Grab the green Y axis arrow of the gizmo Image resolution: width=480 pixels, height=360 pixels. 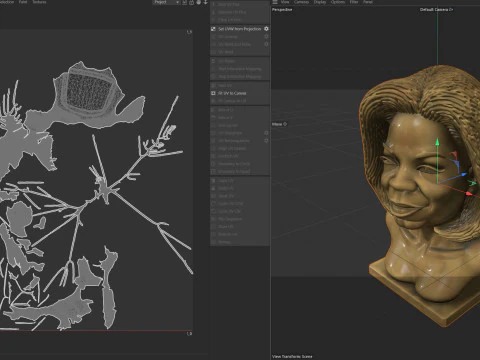pos(437,143)
